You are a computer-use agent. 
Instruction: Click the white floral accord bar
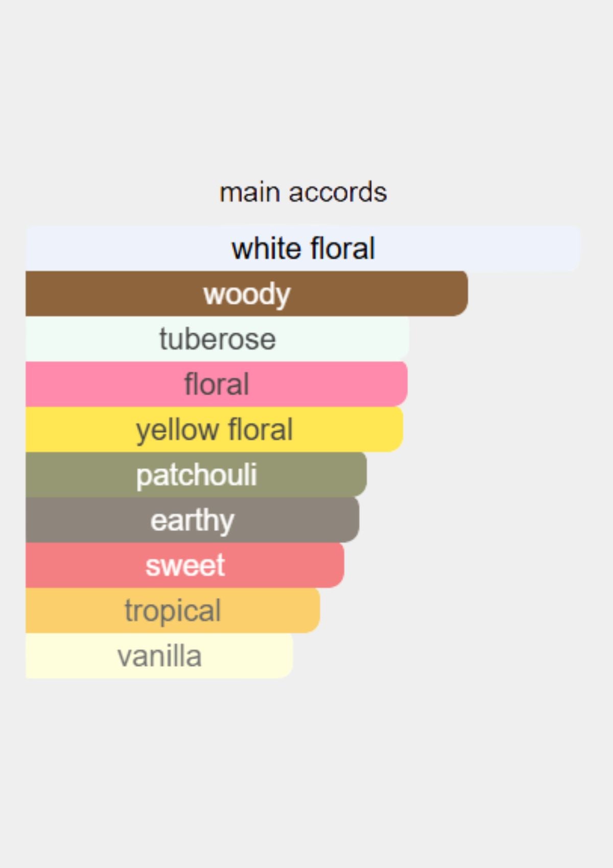[x=460, y=249]
